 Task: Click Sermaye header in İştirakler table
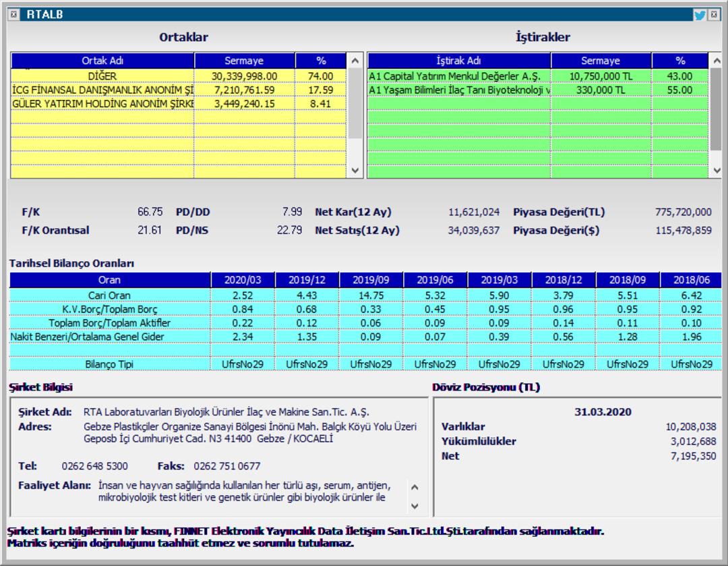tap(601, 61)
